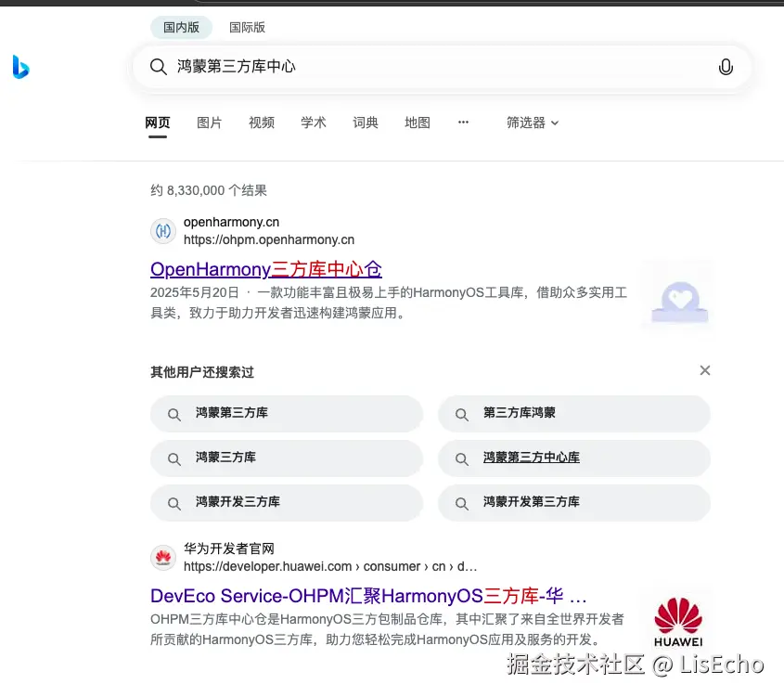Select the 国内版 version pill
The width and height of the screenshot is (784, 697).
[x=181, y=27]
